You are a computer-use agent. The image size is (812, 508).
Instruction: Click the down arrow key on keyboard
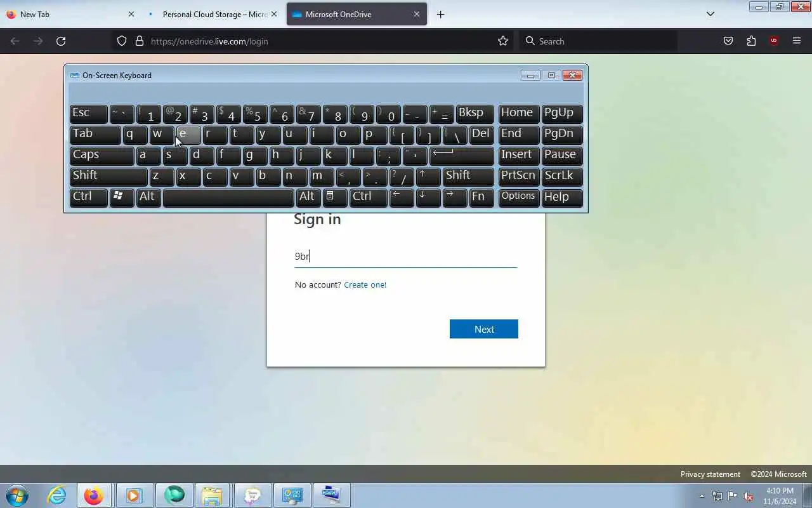(x=428, y=197)
